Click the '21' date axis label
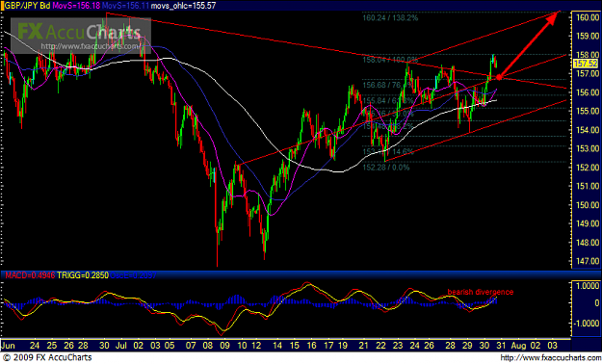Viewport: 602px width, 364px height. (363, 345)
